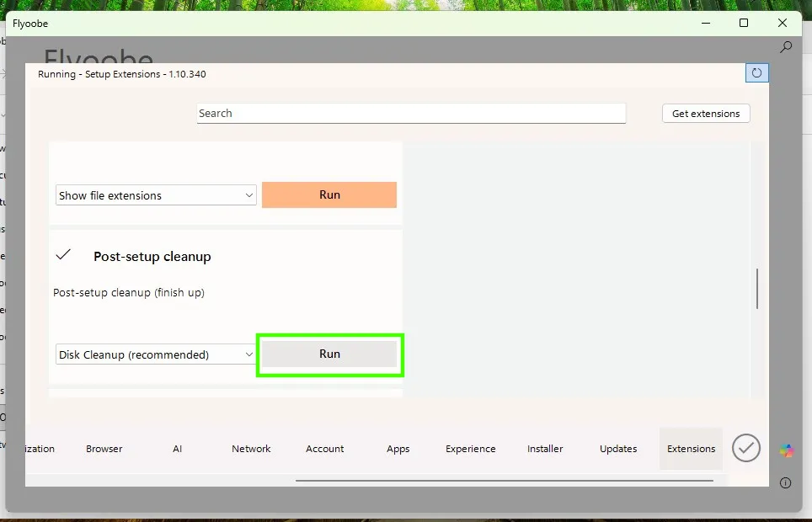This screenshot has height=522, width=812.
Task: Open the Installer tab
Action: coord(544,449)
